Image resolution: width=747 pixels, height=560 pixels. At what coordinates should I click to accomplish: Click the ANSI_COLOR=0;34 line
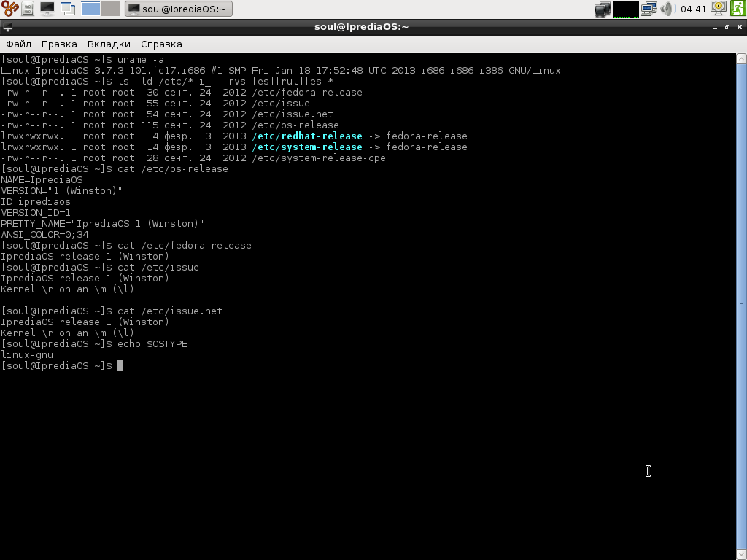(x=44, y=235)
